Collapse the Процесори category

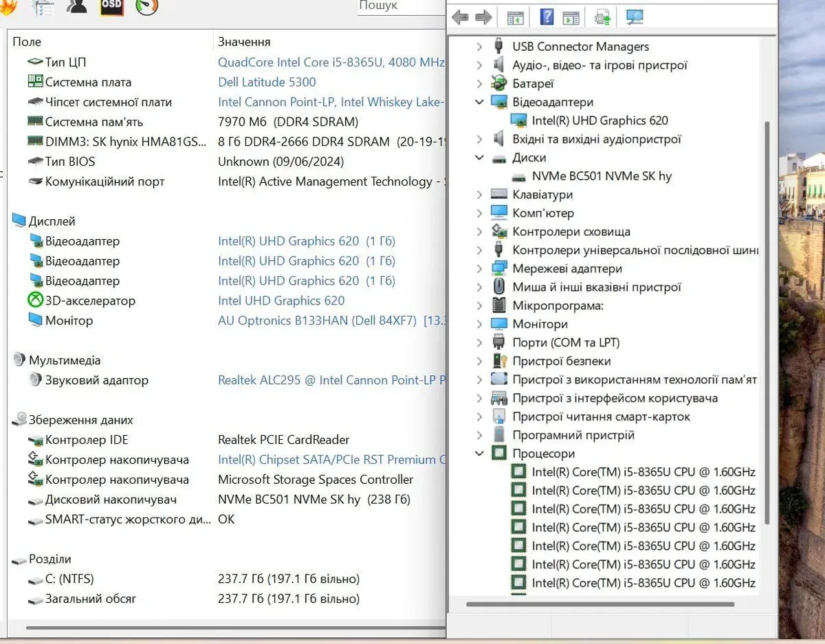click(479, 454)
